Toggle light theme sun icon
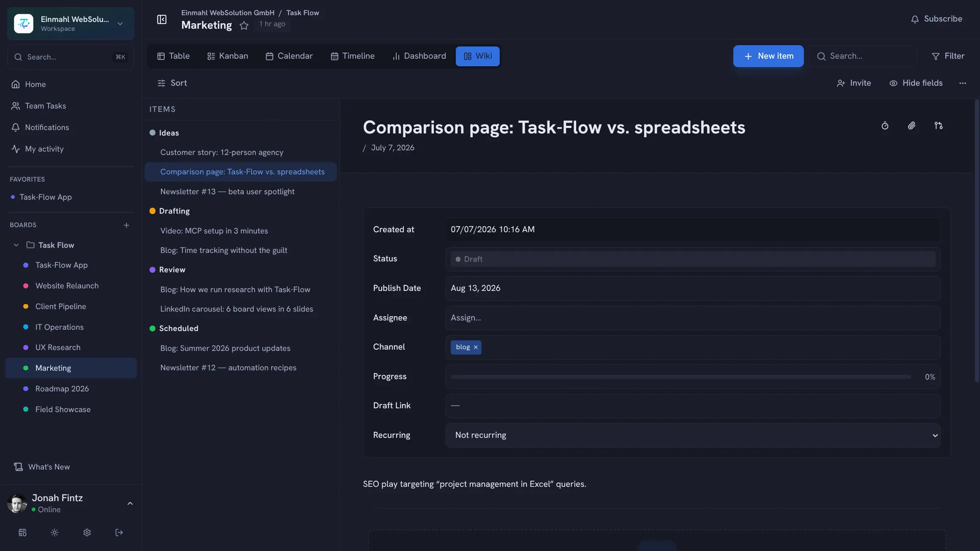Screen dimensions: 980x551 click(54, 532)
